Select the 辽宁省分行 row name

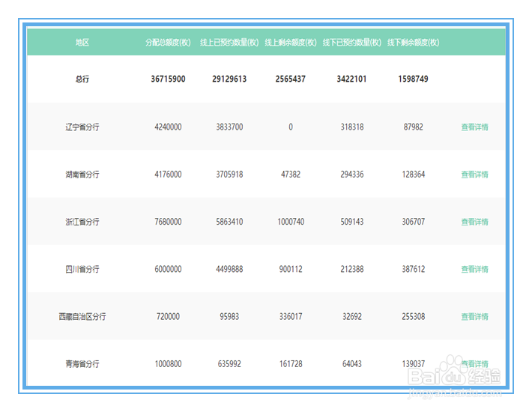click(x=82, y=127)
